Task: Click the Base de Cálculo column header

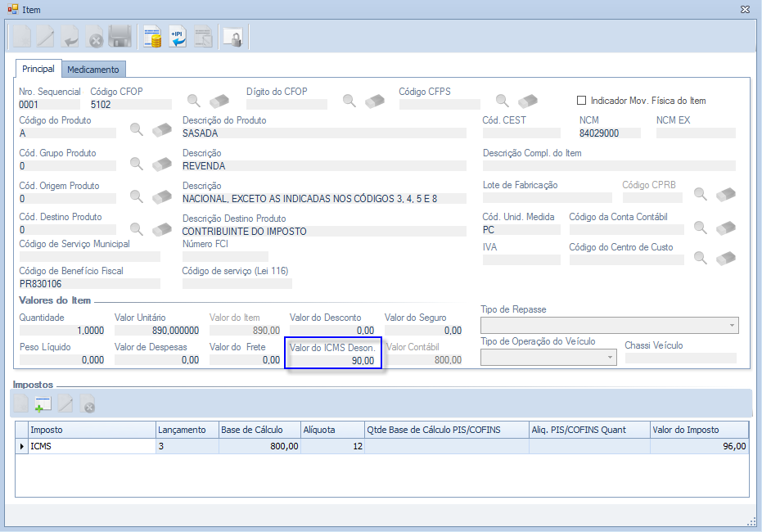Action: coord(259,430)
